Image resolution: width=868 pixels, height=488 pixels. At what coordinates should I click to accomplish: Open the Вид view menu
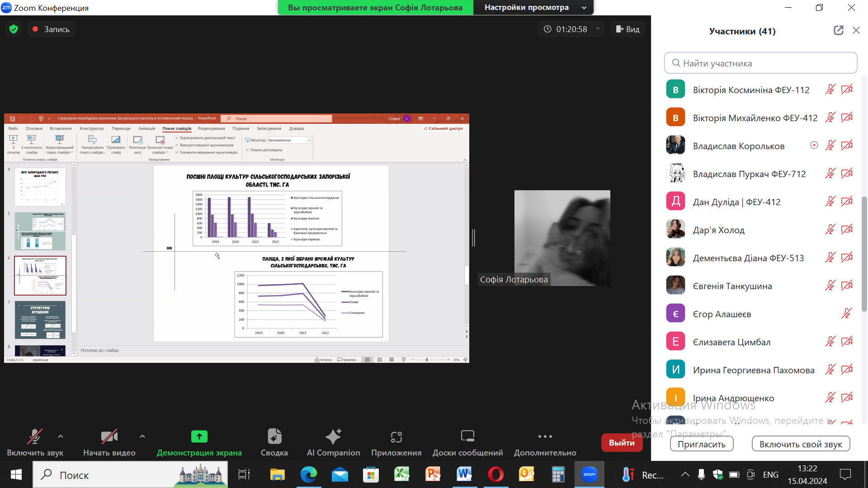pos(627,29)
